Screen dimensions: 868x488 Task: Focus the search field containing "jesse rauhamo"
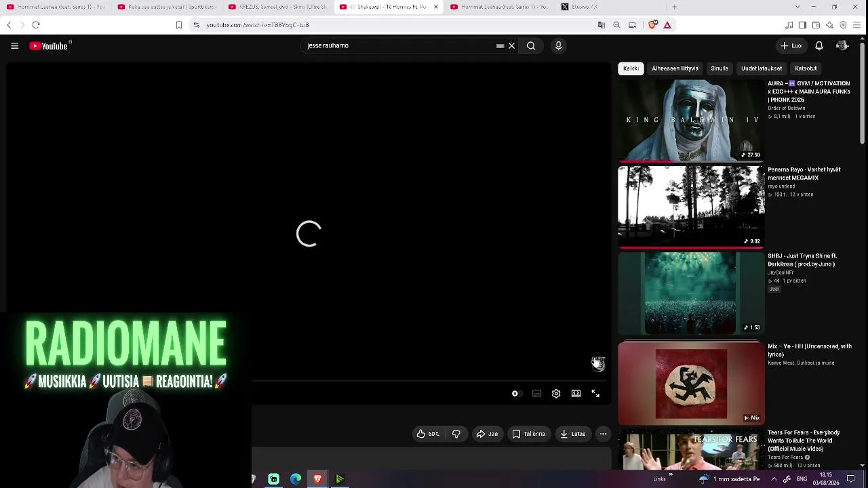tap(400, 46)
